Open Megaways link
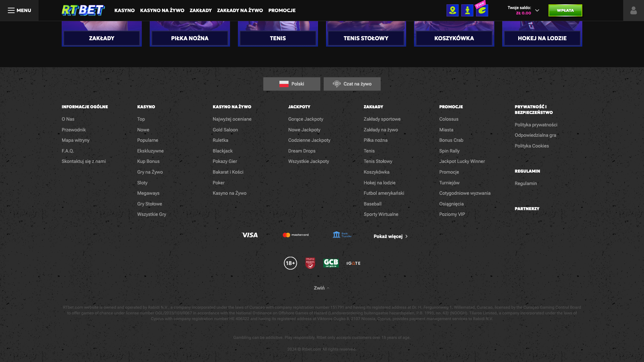Viewport: 644px width, 362px height. [148, 193]
